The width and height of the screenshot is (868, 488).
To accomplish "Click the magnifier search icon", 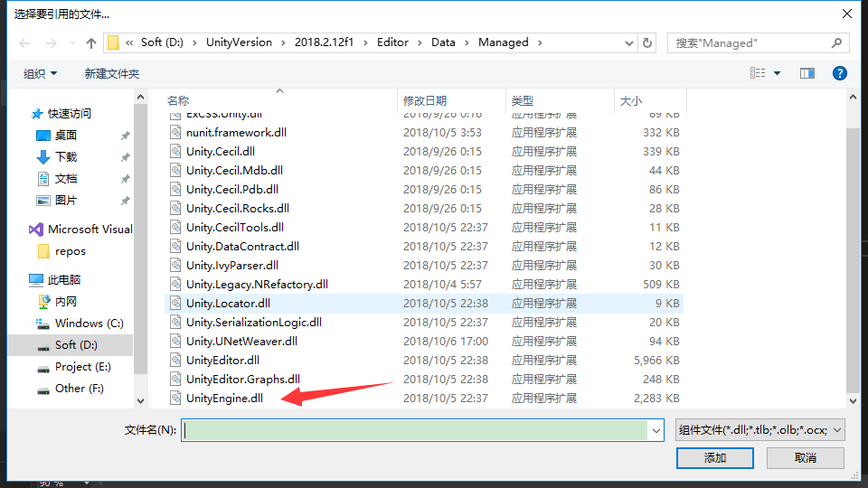I will tap(837, 42).
